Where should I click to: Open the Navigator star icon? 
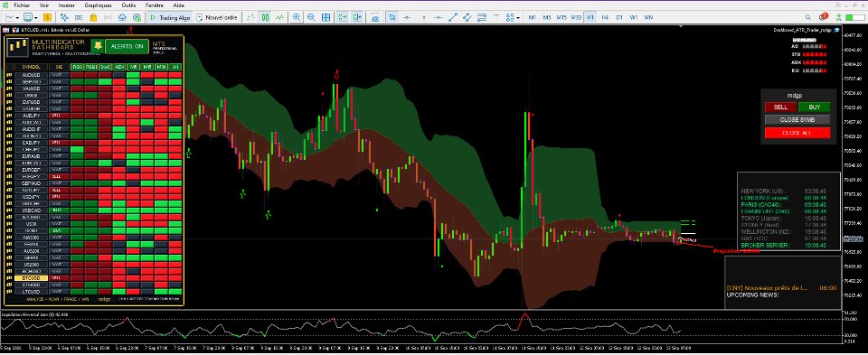(x=64, y=18)
